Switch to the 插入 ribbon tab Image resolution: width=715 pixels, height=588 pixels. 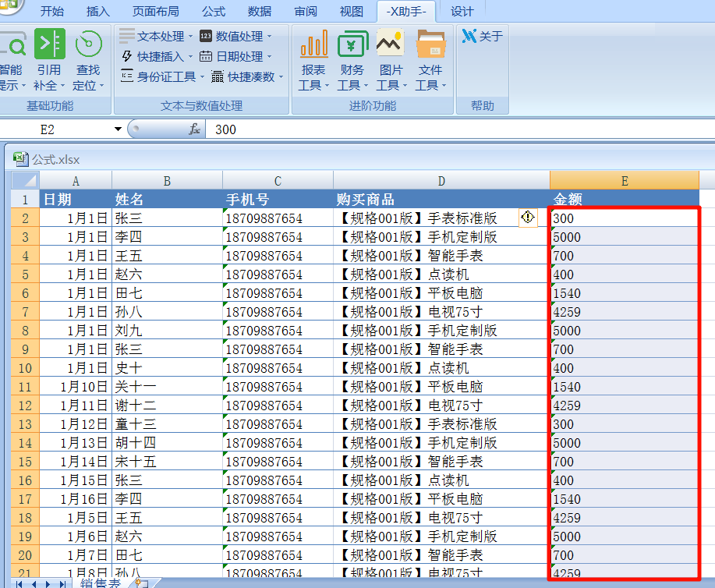point(98,11)
